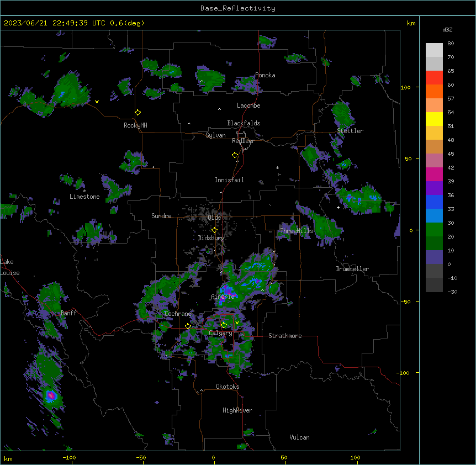Click the Ponoka city label
This screenshot has width=476, height=465.
[265, 75]
